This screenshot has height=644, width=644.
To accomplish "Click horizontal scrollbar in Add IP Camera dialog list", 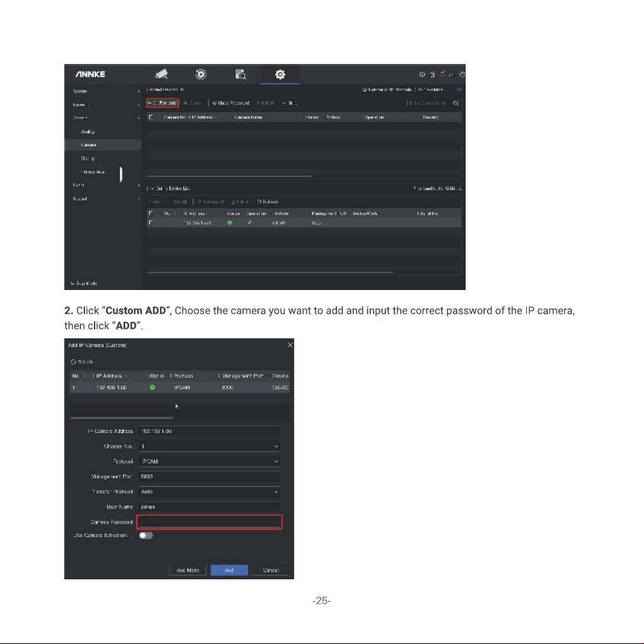I will [x=122, y=418].
